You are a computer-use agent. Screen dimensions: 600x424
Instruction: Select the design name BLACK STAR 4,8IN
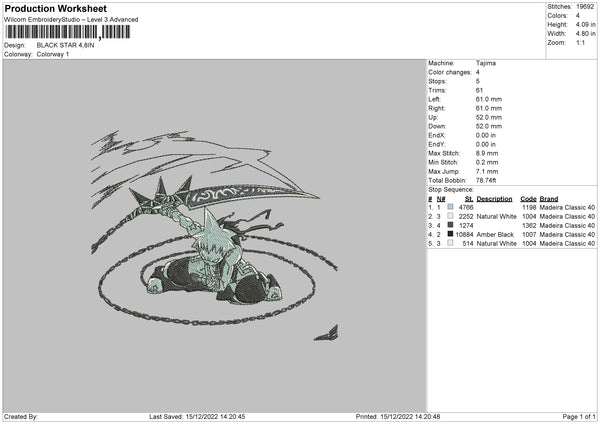click(x=65, y=45)
